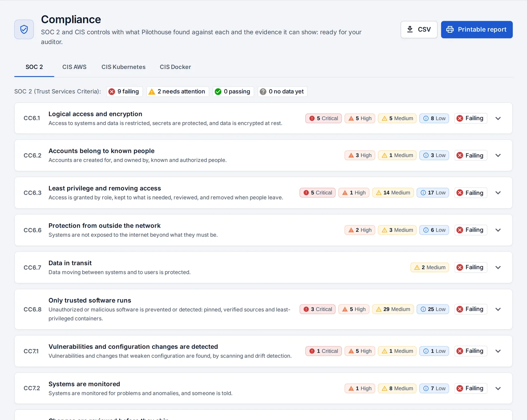527x420 pixels.
Task: Click the 6 Low badge in CC6.6
Action: (x=434, y=230)
